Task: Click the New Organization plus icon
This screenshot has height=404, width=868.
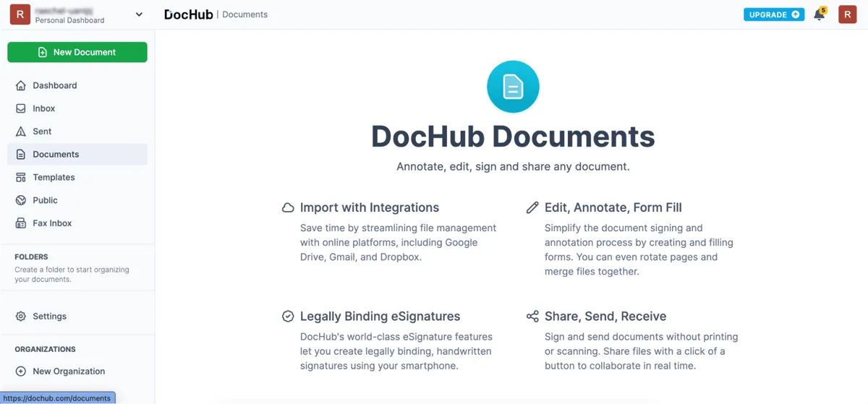Action: (x=21, y=371)
